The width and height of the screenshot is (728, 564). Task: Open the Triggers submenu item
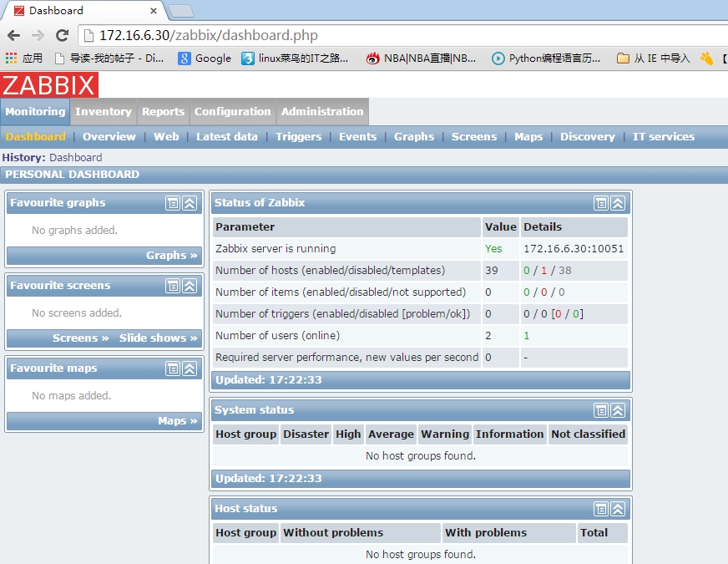point(299,136)
